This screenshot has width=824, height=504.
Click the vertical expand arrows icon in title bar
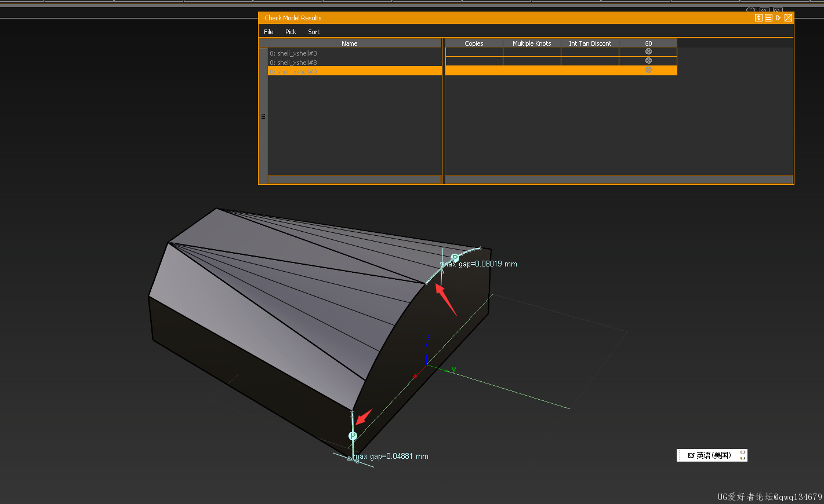coord(758,18)
